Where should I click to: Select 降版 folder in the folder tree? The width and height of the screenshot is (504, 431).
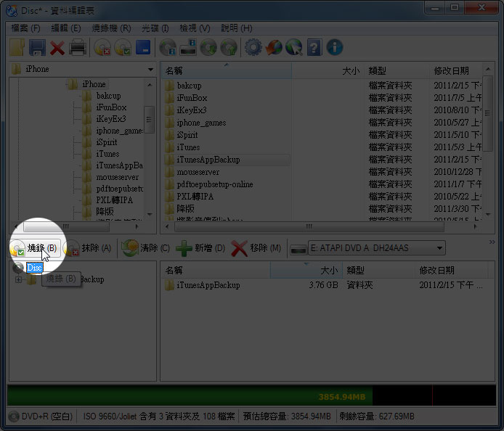point(105,212)
